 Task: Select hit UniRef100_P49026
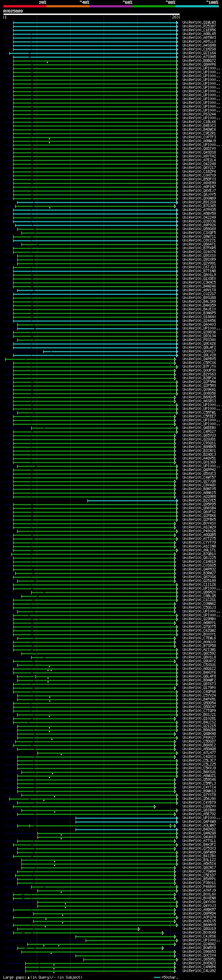point(199,531)
